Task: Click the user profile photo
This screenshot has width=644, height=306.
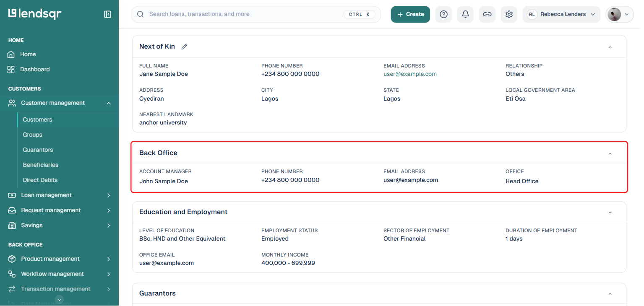Action: 614,14
